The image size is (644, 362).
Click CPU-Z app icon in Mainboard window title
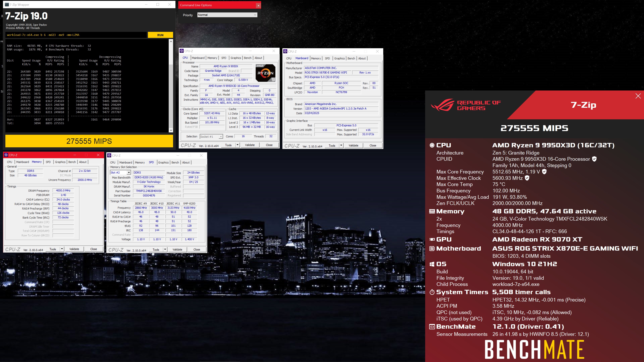point(285,51)
